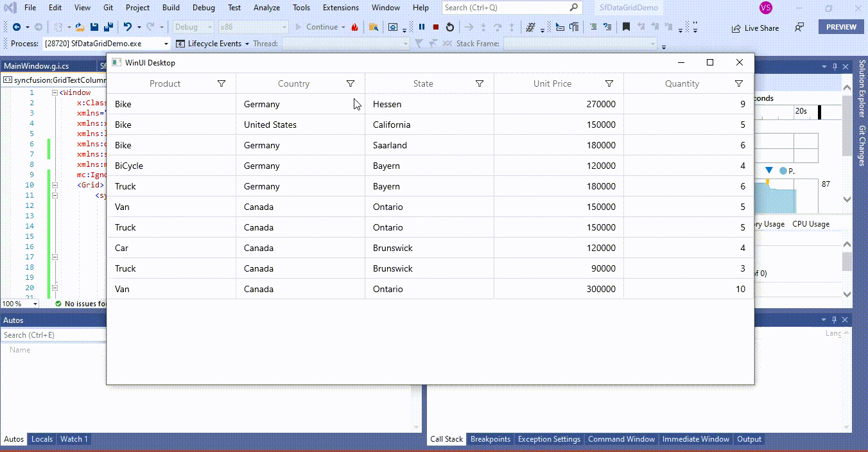The width and height of the screenshot is (868, 452).
Task: Select the cell Hessen
Action: pyautogui.click(x=429, y=104)
